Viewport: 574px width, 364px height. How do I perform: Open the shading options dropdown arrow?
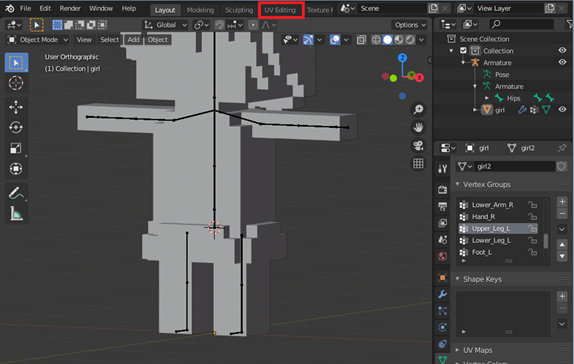click(422, 40)
